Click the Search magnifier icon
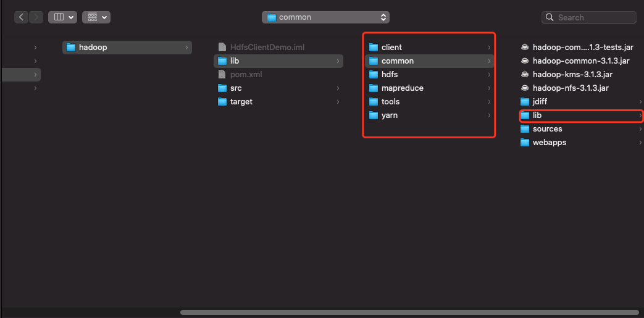This screenshot has height=318, width=644. (550, 17)
